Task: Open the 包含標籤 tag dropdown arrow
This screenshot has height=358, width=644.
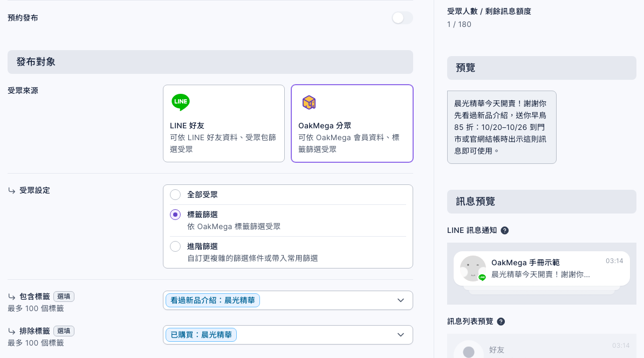Action: click(x=400, y=300)
